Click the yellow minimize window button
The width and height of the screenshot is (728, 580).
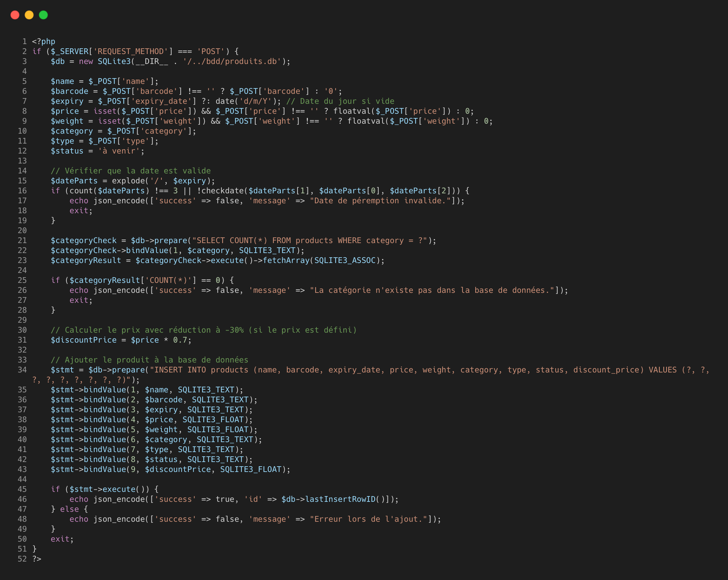click(x=29, y=15)
